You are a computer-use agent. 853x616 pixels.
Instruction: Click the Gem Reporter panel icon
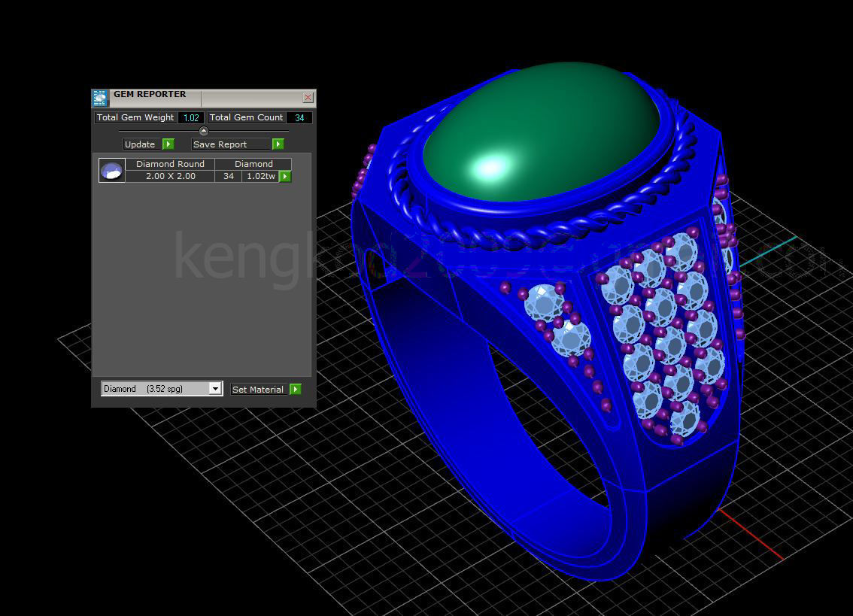pyautogui.click(x=100, y=98)
